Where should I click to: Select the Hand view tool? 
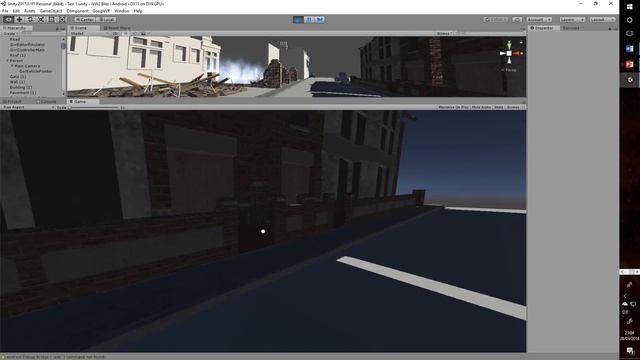pos(8,19)
